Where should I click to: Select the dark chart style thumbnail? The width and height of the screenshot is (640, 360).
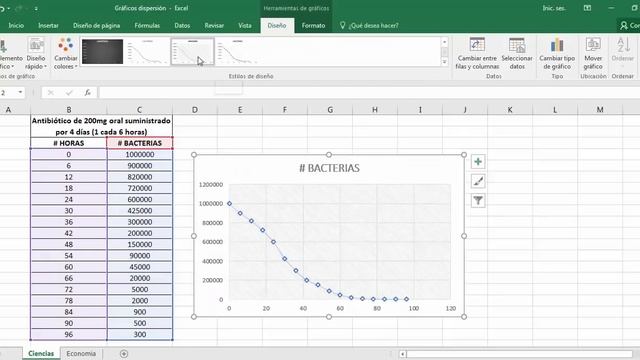click(102, 51)
